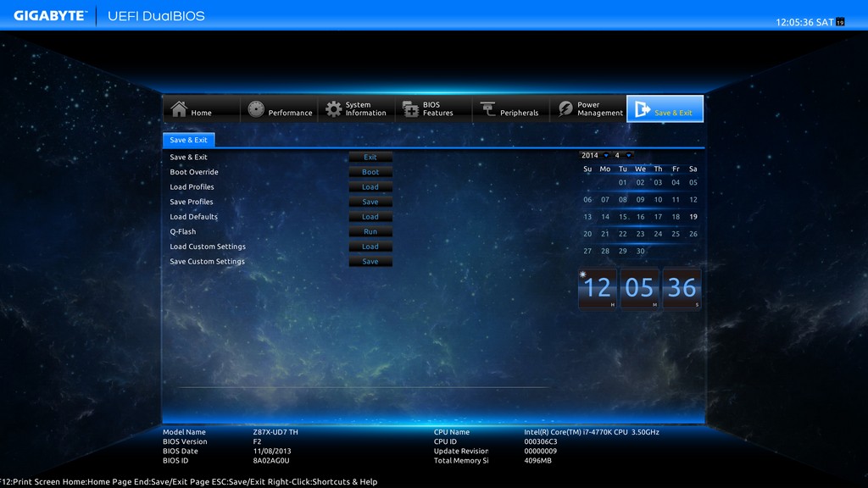Open the Peripherals menu label
The width and height of the screenshot is (868, 488).
pyautogui.click(x=520, y=113)
